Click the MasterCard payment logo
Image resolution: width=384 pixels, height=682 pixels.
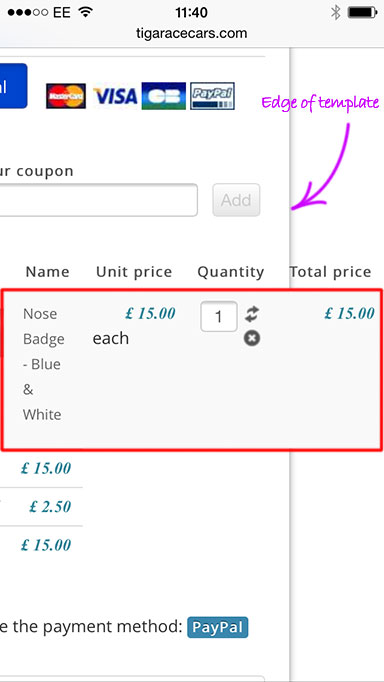point(66,96)
